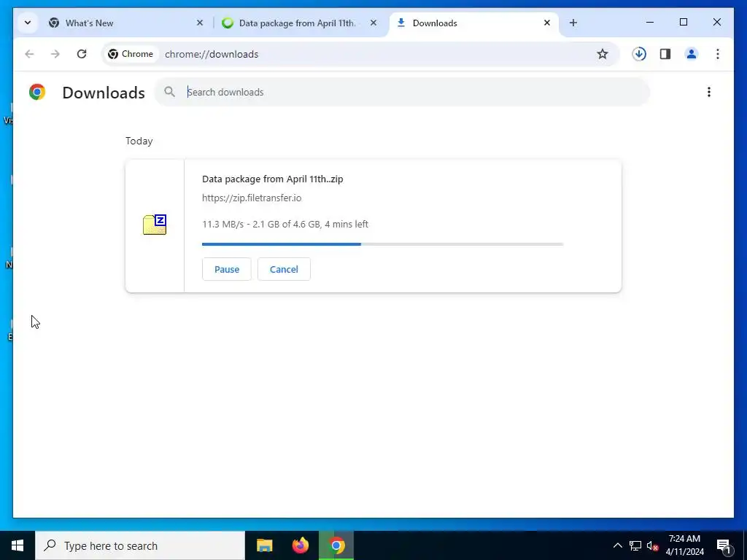Screen dimensions: 747x560
Task: Open File Explorer from the taskbar
Action: pos(264,545)
